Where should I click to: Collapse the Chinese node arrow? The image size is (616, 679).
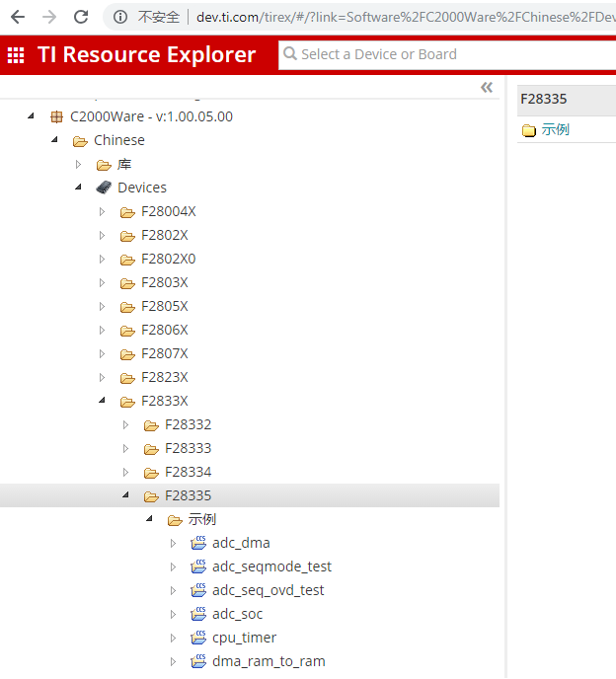pyautogui.click(x=54, y=139)
